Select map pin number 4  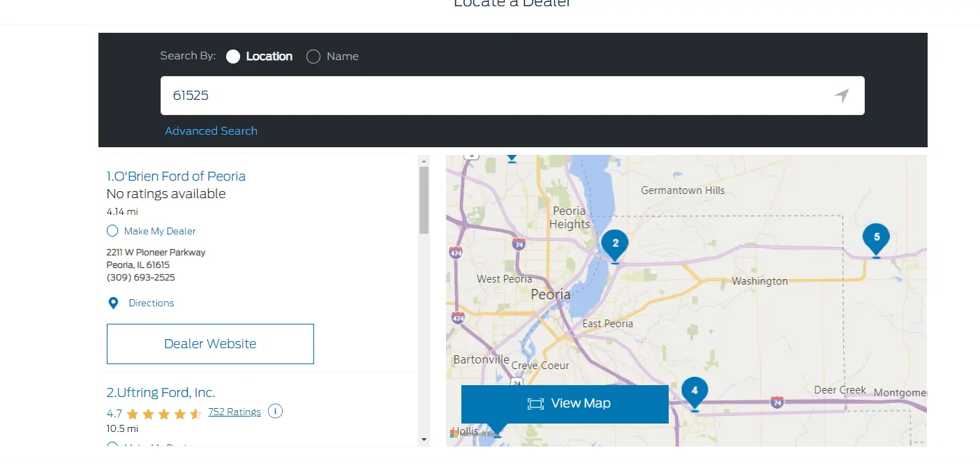click(x=695, y=393)
